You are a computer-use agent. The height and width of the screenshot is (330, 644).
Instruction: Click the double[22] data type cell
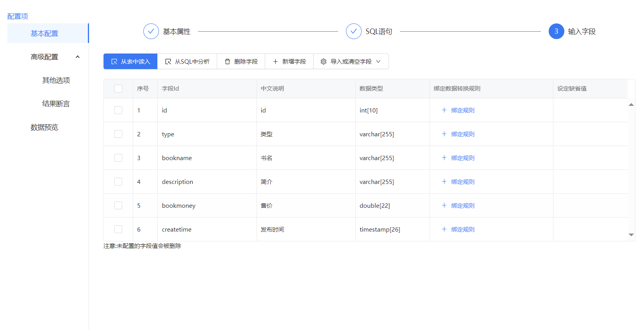click(x=392, y=205)
